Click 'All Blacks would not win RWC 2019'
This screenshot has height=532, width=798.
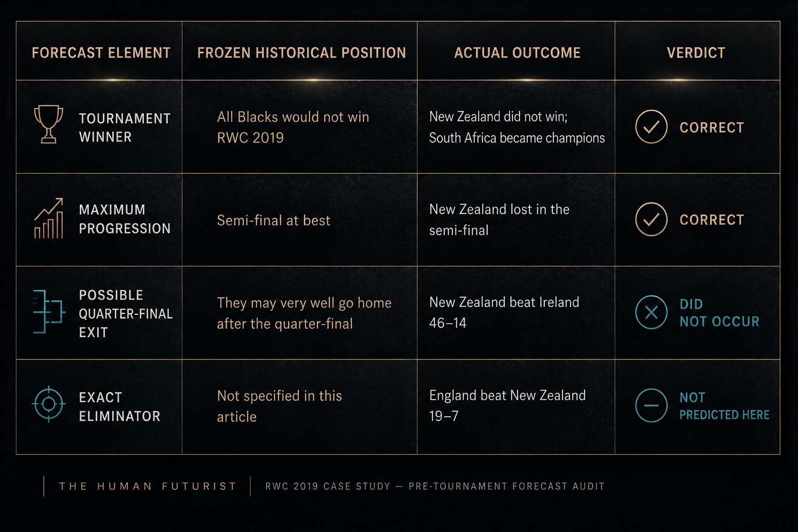[x=293, y=127]
